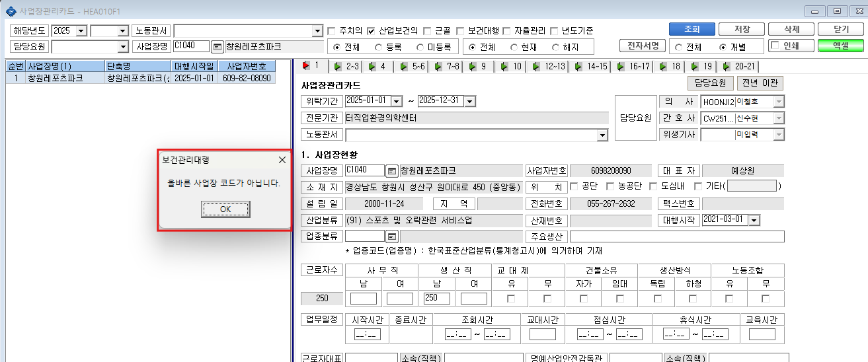Uncheck the 산업보건의 checkbox
The image size is (868, 362).
pos(372,30)
